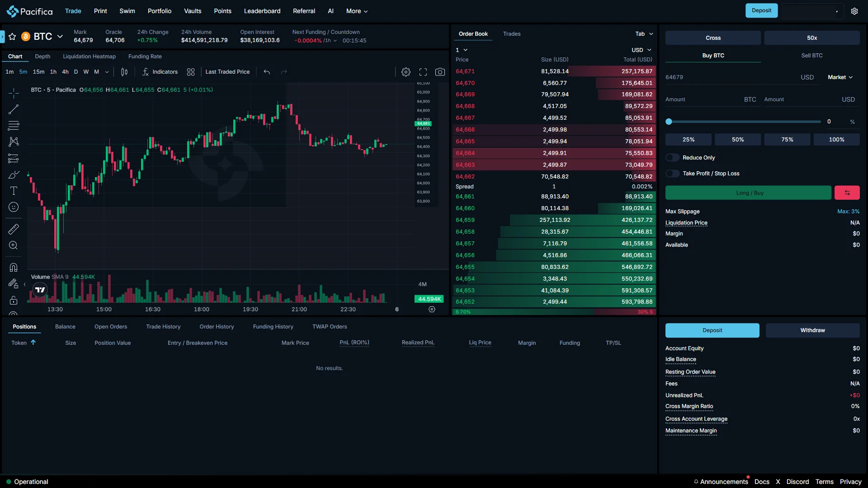Viewport: 868px width, 488px height.
Task: Click the red swap direction button
Action: click(847, 193)
